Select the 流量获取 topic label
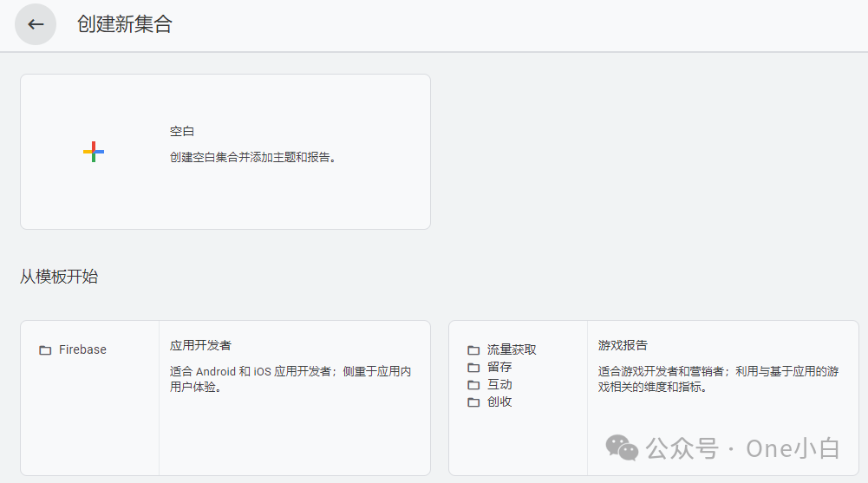The image size is (868, 483). 512,349
